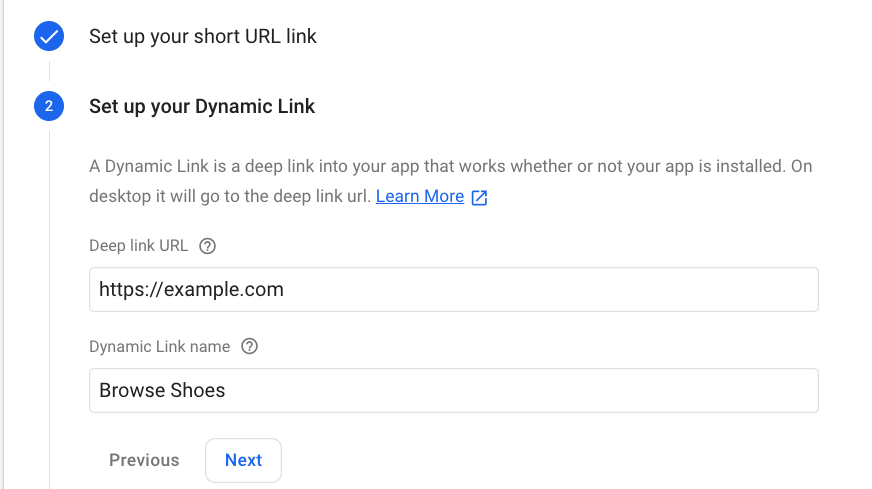Open the Learn More link
The width and height of the screenshot is (872, 489).
[x=419, y=196]
